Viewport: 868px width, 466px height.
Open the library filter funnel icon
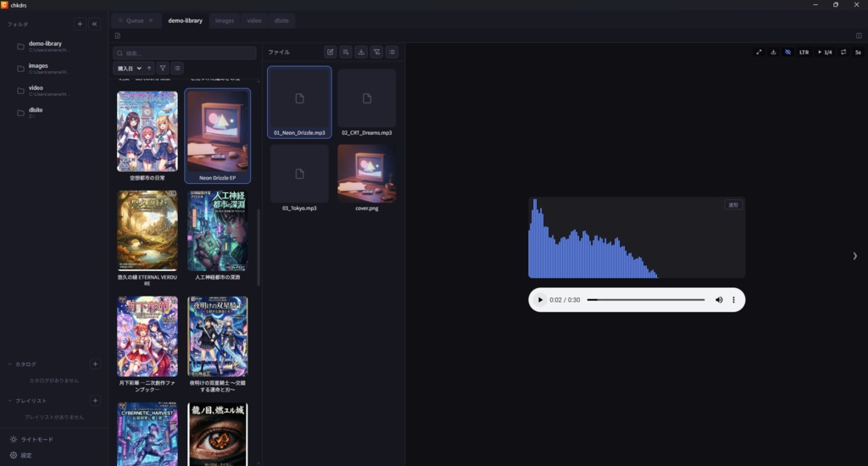click(x=163, y=68)
